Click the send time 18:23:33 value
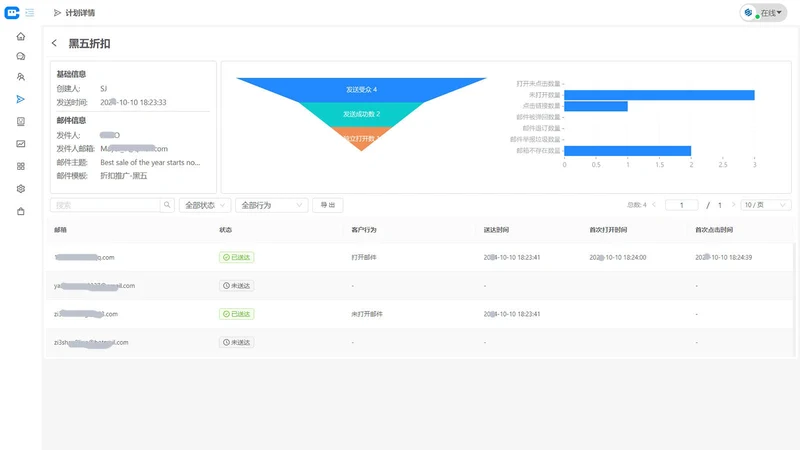The width and height of the screenshot is (800, 450). point(133,102)
